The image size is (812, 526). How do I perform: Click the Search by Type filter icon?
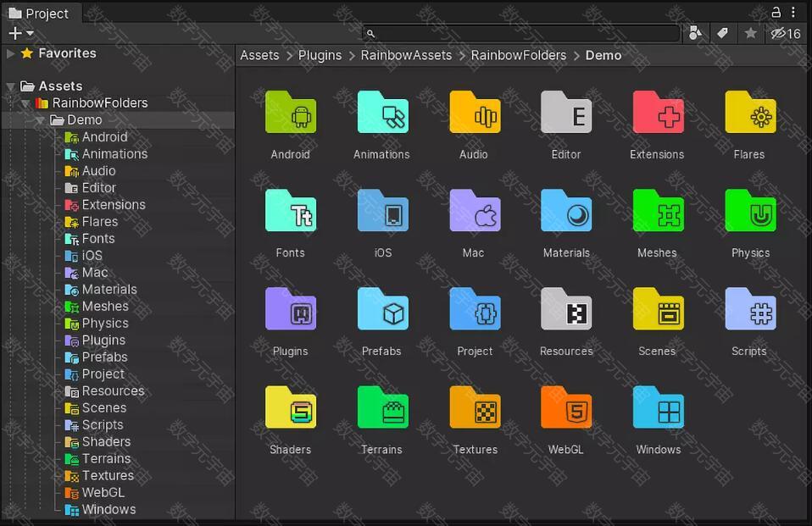tap(695, 33)
